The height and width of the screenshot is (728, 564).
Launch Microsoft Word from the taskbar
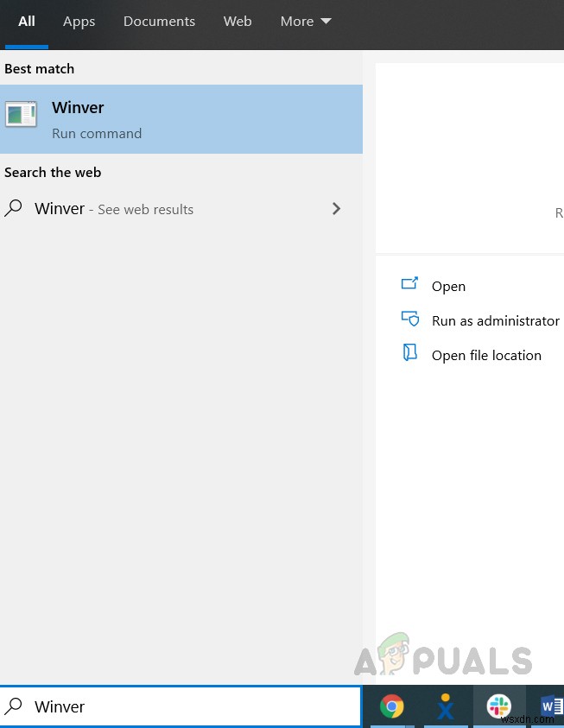(550, 707)
